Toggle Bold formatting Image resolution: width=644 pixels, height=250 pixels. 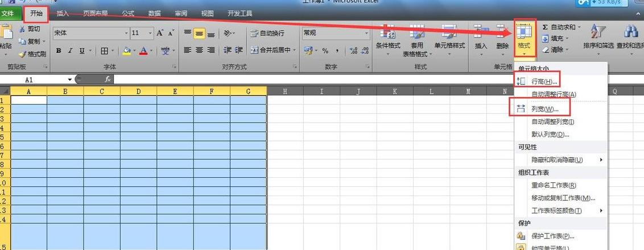coord(59,51)
